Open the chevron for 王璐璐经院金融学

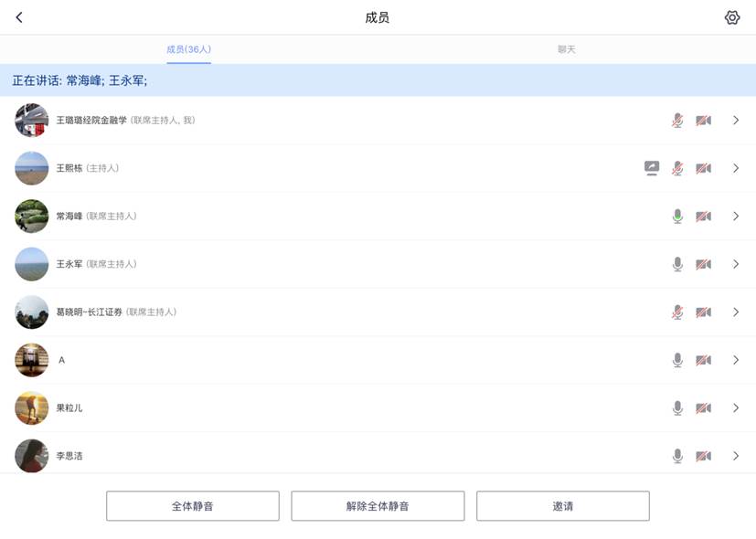[736, 121]
